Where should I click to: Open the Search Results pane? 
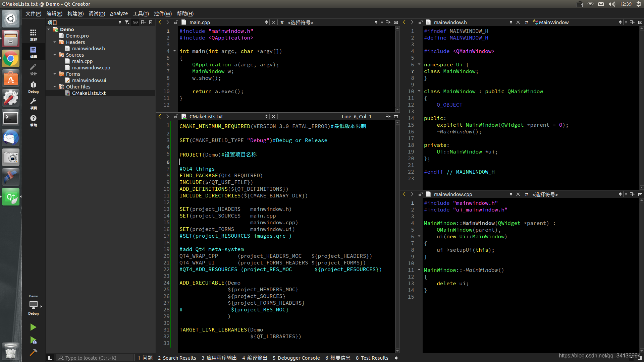point(177,358)
